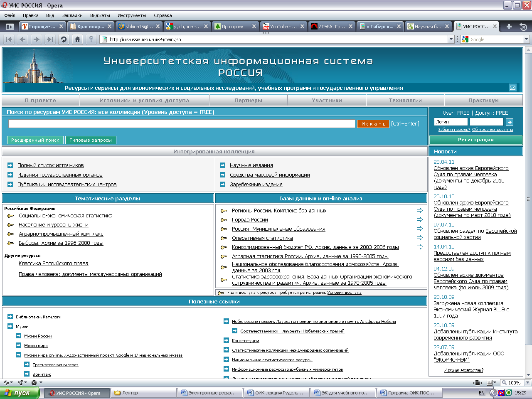The image size is (532, 399).
Task: Switch to ОИК-лекция document in taskbar
Action: (x=277, y=393)
